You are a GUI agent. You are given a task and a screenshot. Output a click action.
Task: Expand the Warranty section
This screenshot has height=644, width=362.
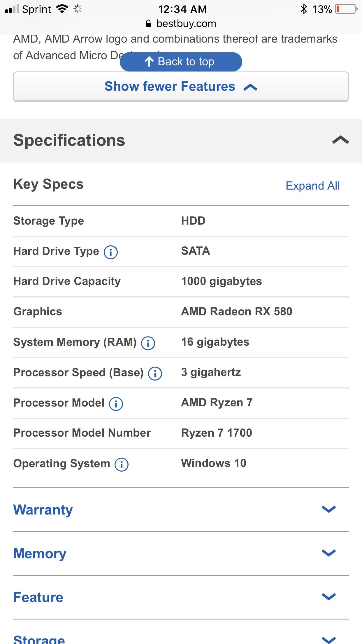pos(328,509)
